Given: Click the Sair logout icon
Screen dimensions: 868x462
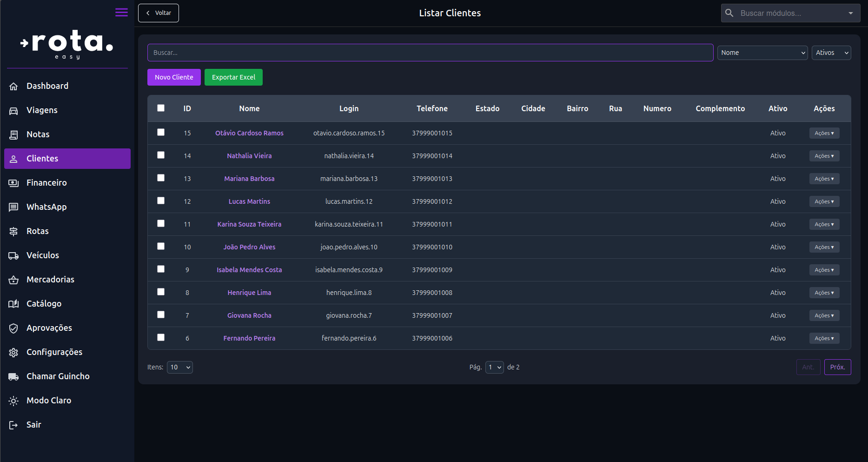Looking at the screenshot, I should [x=13, y=425].
